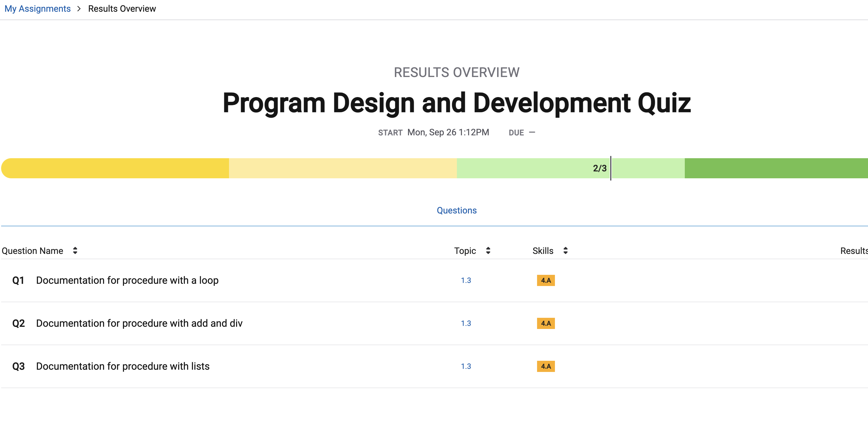
Task: Click the Q1 question number label
Action: 18,280
